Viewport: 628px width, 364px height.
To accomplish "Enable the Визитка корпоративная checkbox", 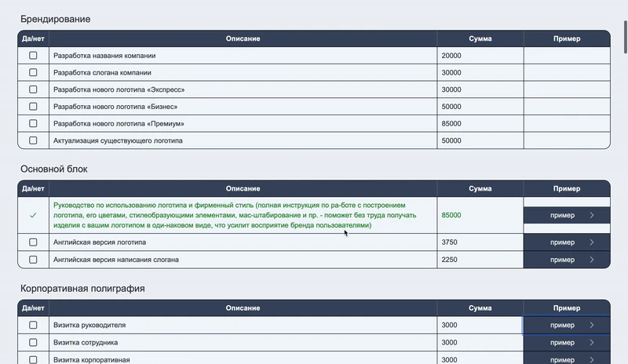I will 33,359.
